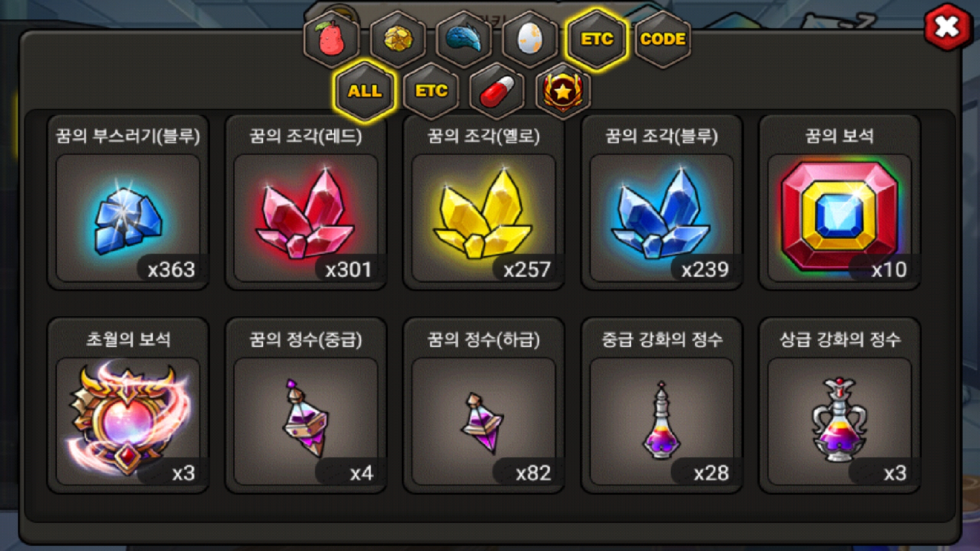Screen dimensions: 980x551
Task: Pick the purple potion item x4
Action: [306, 406]
